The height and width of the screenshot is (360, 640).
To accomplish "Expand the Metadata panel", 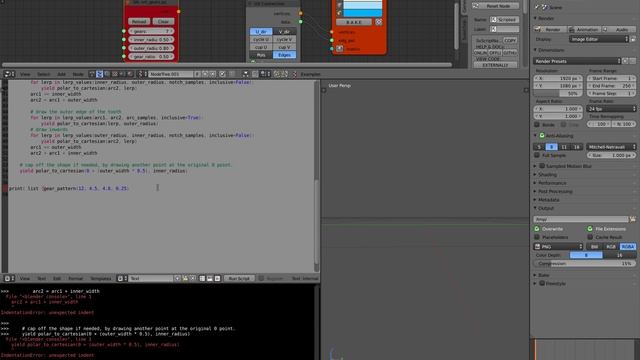I will (x=549, y=200).
